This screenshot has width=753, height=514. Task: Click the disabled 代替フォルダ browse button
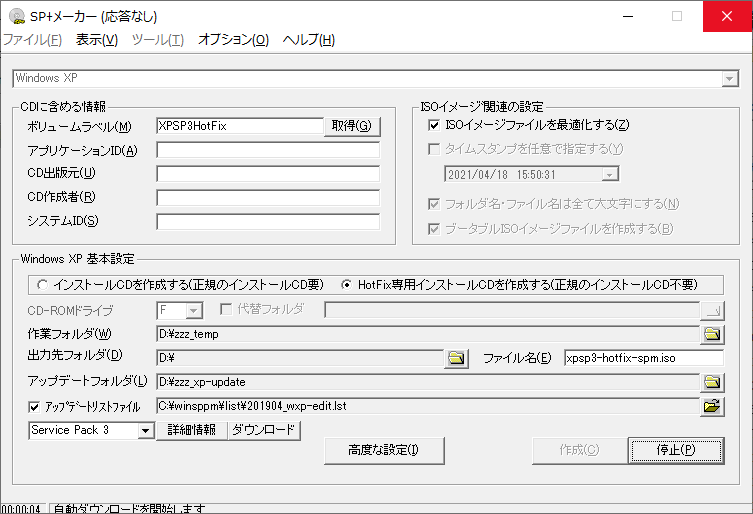(x=712, y=310)
